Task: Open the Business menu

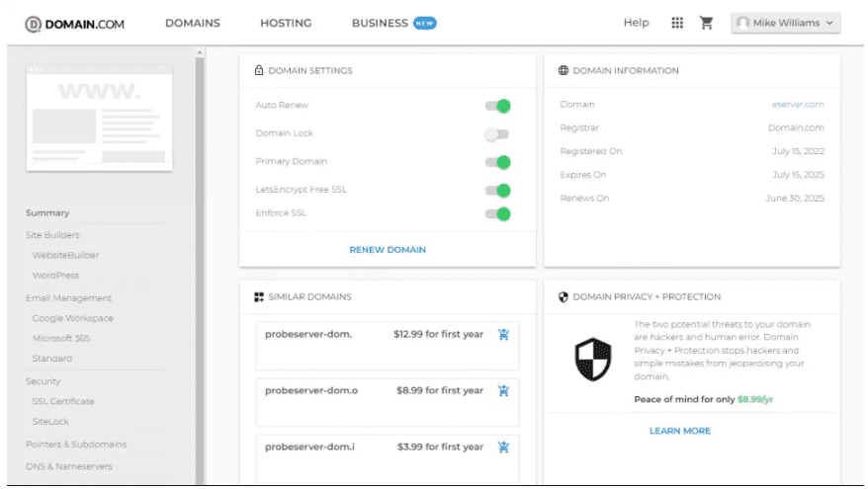Action: pyautogui.click(x=380, y=23)
